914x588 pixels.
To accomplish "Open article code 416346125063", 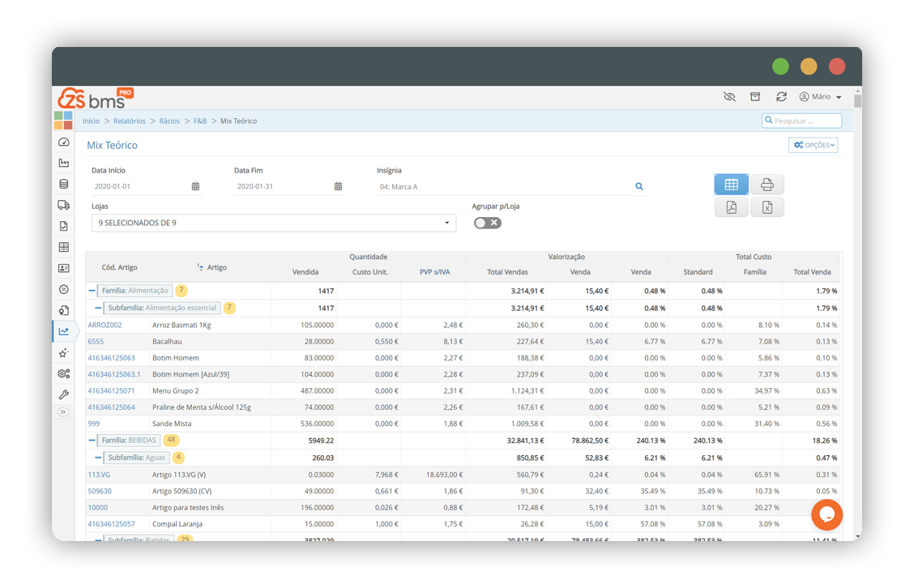I will pos(111,358).
